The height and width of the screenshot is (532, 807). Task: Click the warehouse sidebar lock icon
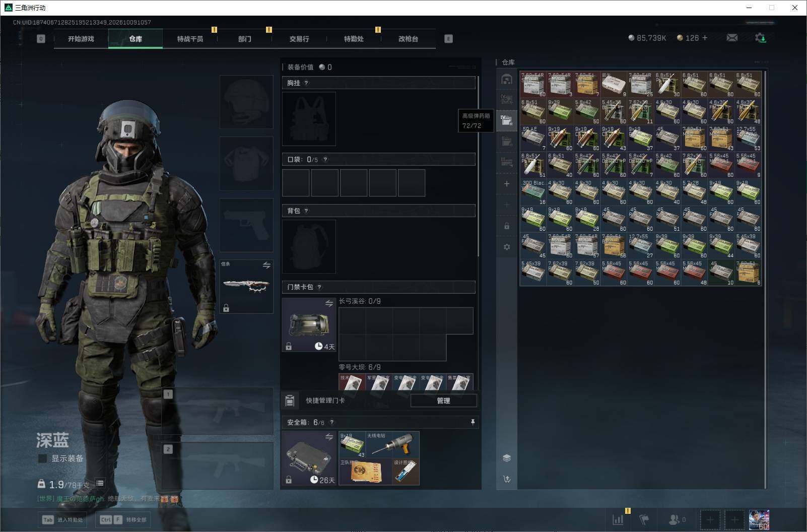(507, 226)
